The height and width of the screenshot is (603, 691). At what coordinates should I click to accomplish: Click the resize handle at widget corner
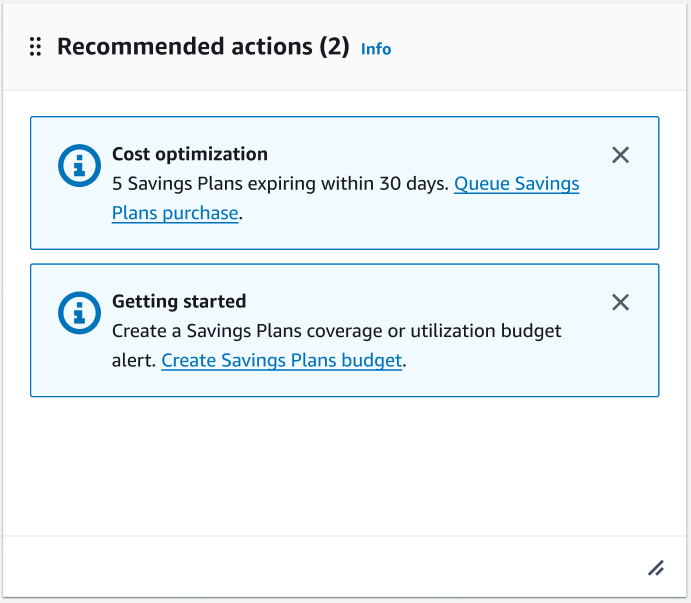[656, 568]
